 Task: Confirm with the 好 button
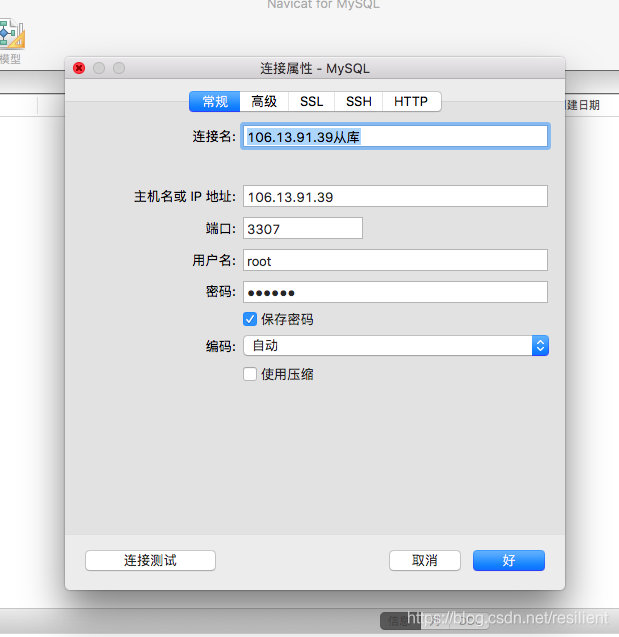pos(509,561)
